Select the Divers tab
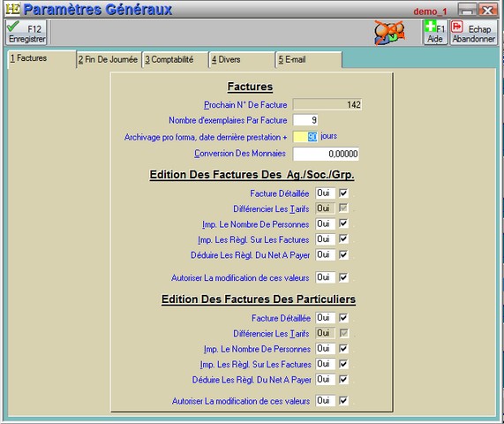 point(241,60)
